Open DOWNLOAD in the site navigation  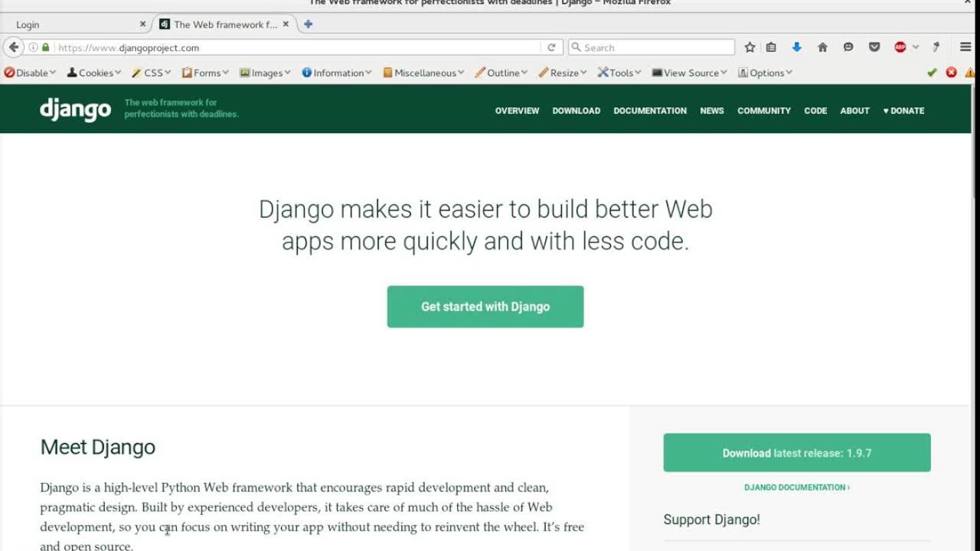tap(576, 110)
